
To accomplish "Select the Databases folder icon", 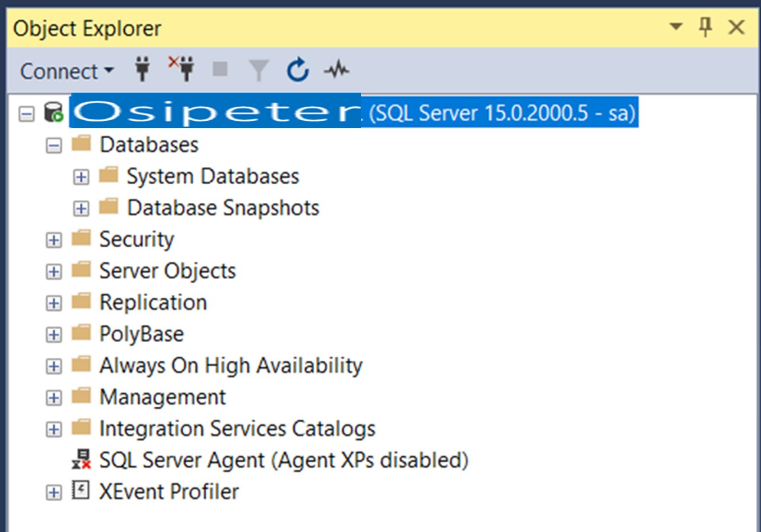I will 81,143.
